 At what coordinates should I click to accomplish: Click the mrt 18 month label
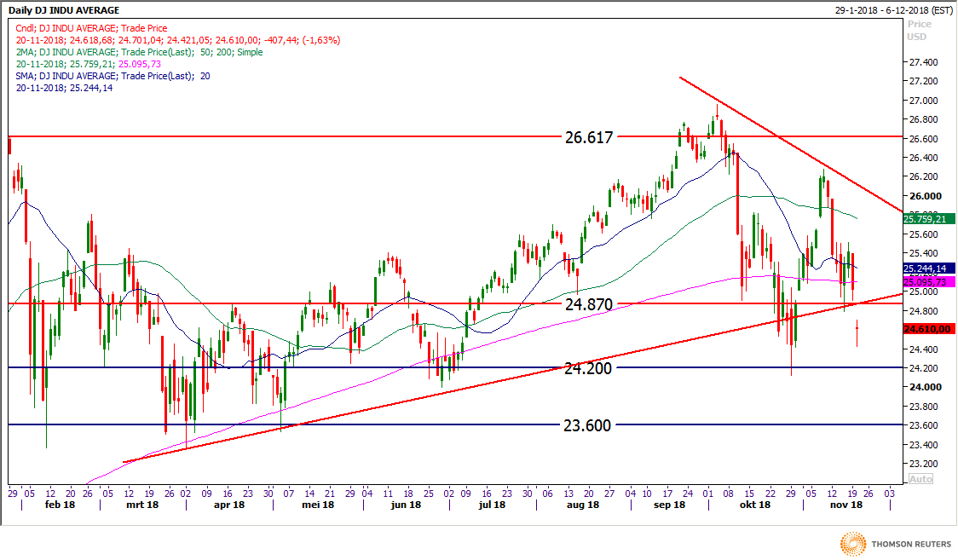pos(142,505)
